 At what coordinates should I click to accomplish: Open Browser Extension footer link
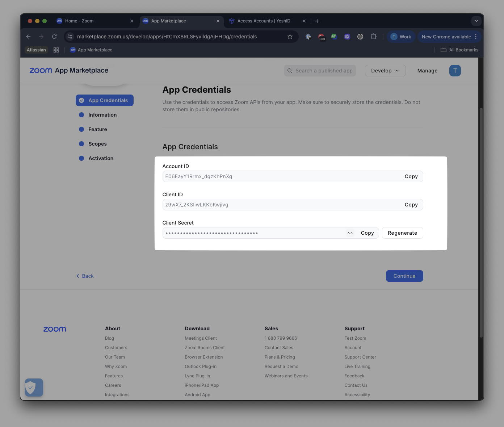tap(204, 357)
